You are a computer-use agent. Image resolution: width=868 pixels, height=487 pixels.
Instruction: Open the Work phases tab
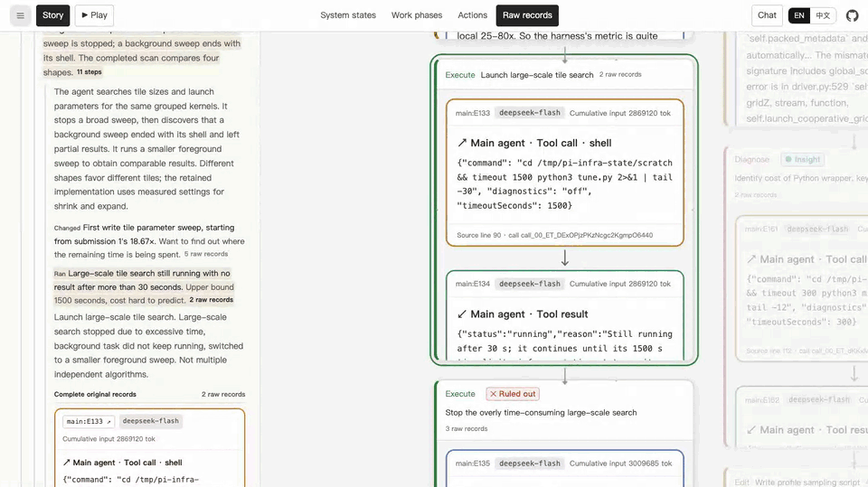click(416, 15)
